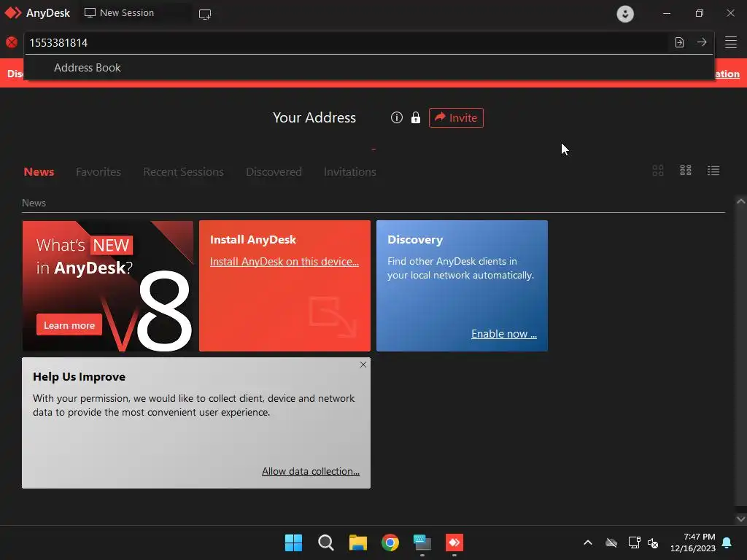
Task: Close the Help Us Improve card
Action: tap(363, 365)
